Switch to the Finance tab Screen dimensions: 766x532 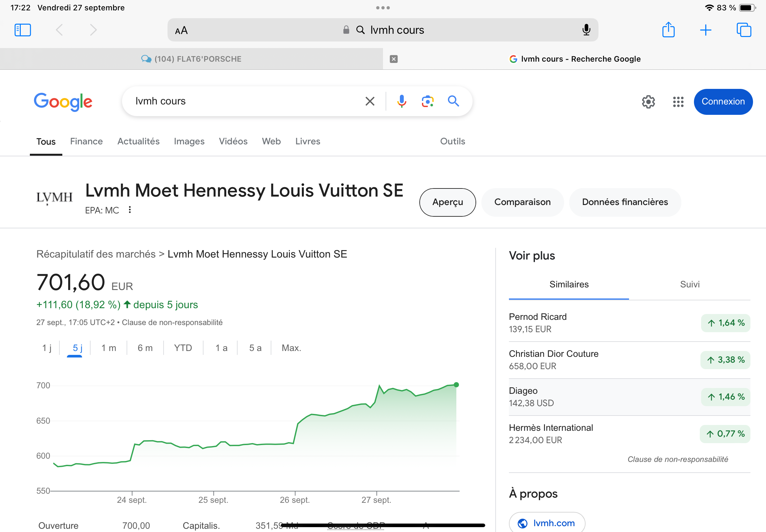click(x=86, y=141)
